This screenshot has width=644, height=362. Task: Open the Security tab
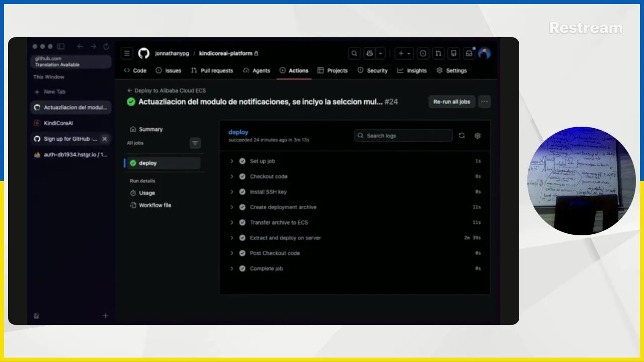coord(372,71)
